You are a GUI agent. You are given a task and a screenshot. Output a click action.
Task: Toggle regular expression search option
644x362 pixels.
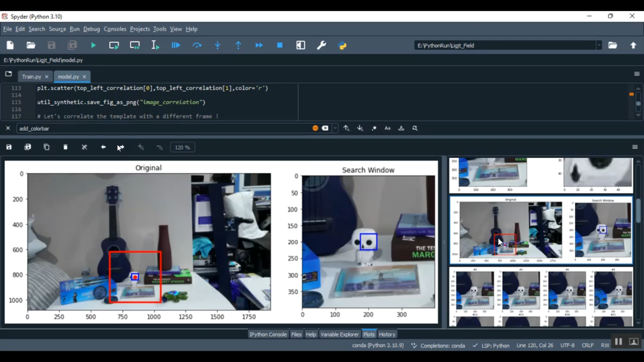coord(374,128)
